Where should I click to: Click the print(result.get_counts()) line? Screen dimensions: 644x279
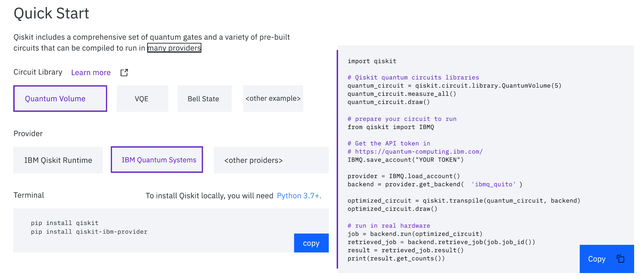point(396,258)
